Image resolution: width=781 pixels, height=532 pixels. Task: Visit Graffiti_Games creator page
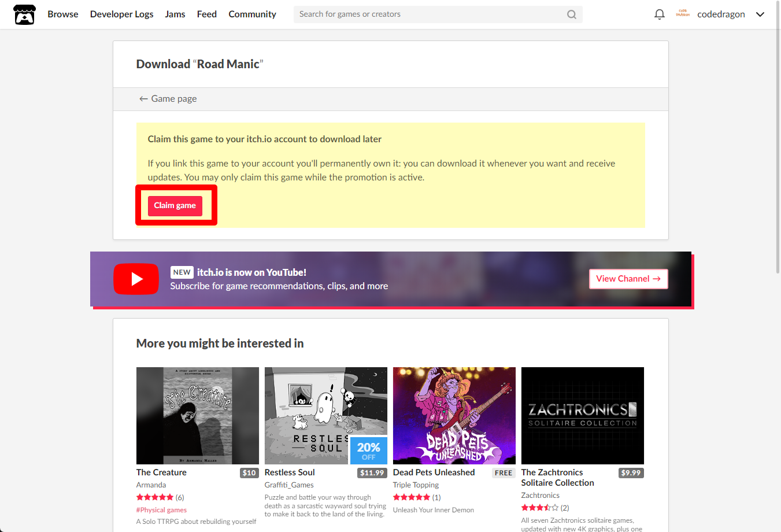click(289, 485)
